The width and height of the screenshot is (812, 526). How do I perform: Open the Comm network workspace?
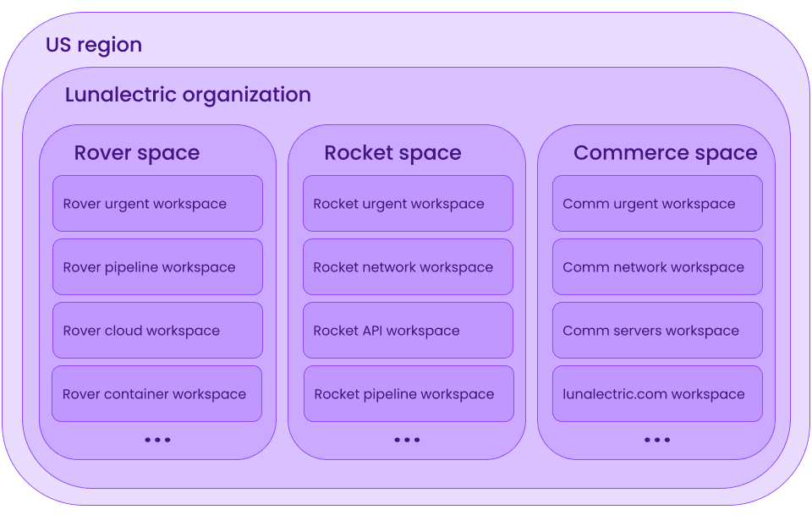click(657, 266)
